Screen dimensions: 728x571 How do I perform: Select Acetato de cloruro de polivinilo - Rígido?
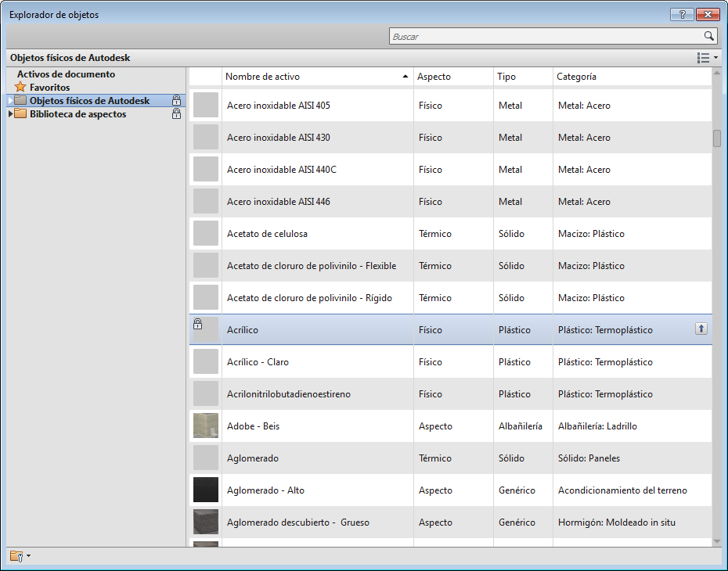pos(450,297)
